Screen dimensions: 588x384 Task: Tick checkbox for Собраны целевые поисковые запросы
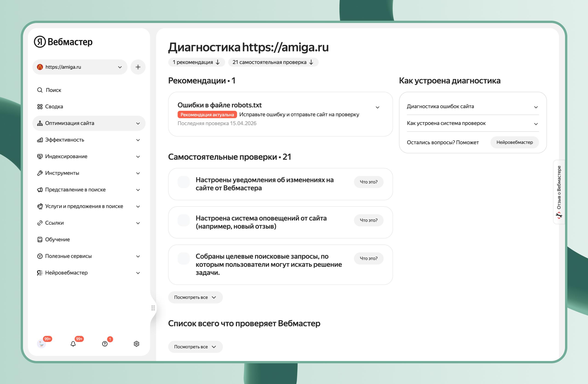click(184, 258)
